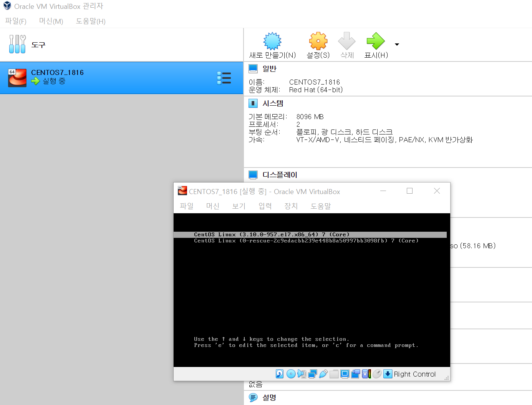Open the 보기 menu in VM window

click(x=239, y=206)
